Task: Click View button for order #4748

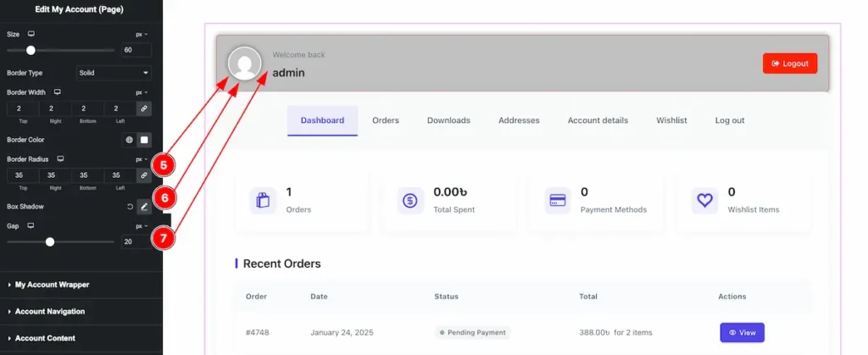Action: (x=742, y=333)
